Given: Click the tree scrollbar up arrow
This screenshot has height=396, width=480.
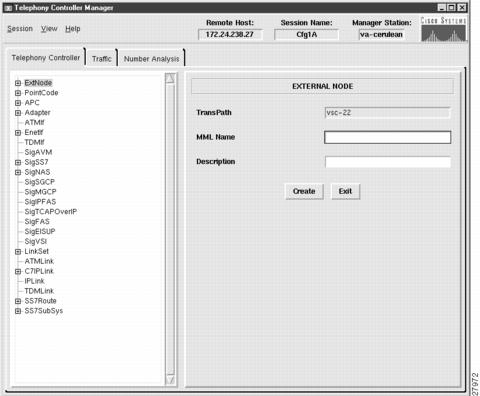Looking at the screenshot, I should click(x=170, y=78).
